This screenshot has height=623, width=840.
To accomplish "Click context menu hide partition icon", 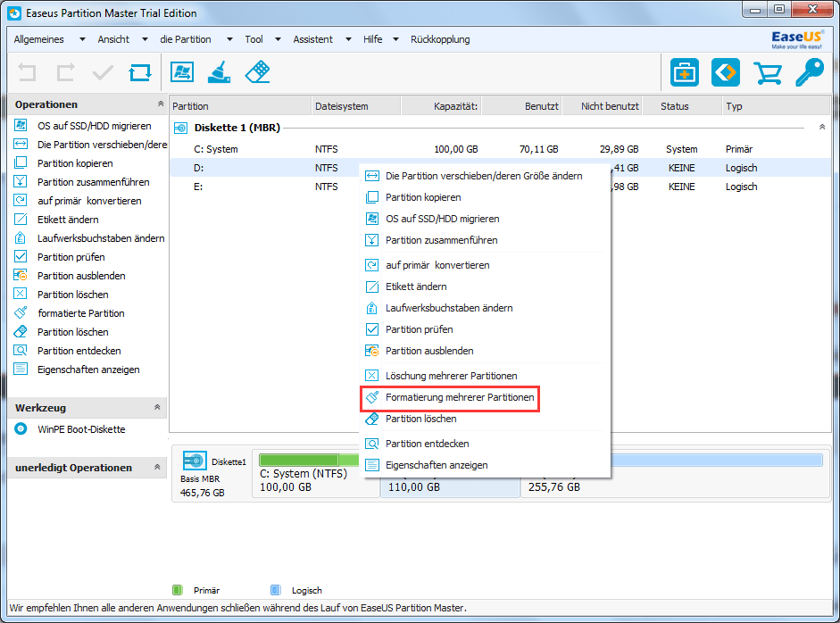I will tap(371, 351).
